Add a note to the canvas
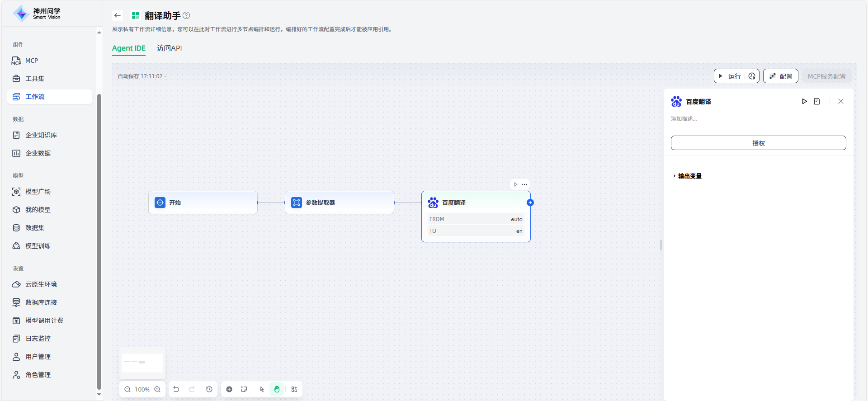Screen dimensions: 868x401 (x=244, y=389)
